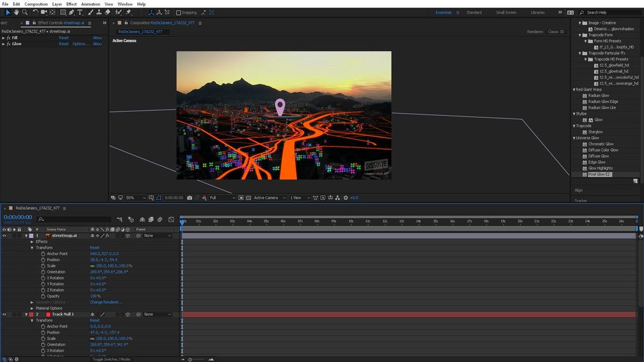Switch to the Standard workspace

pos(474,12)
